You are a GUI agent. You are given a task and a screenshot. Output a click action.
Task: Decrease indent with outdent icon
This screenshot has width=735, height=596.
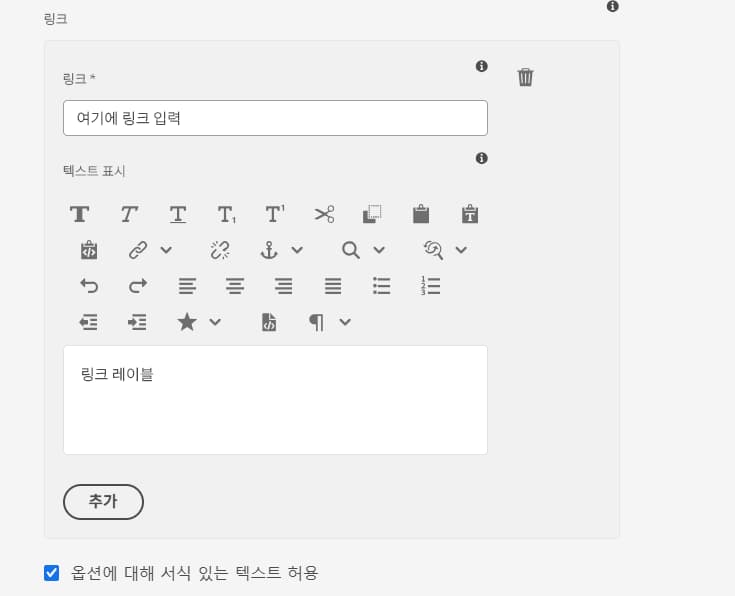(89, 322)
